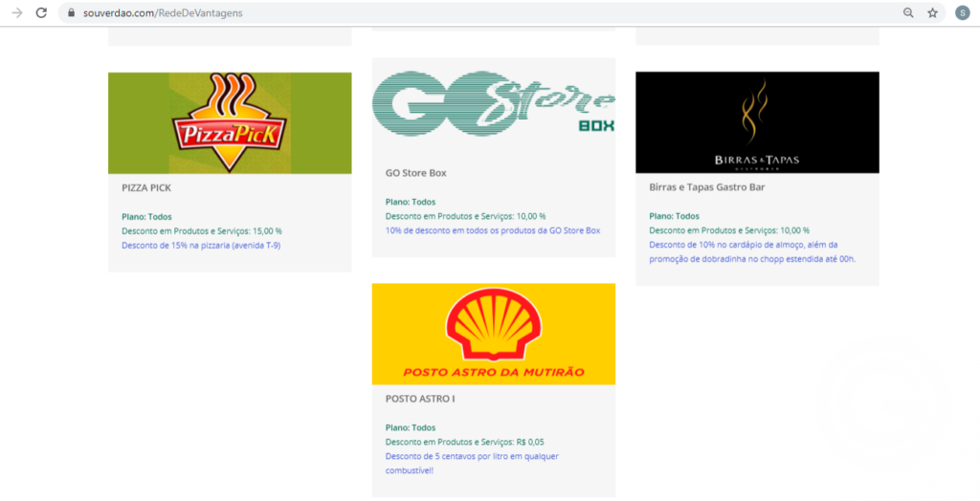Bookmark this page with the star icon
980x501 pixels.
tap(932, 12)
